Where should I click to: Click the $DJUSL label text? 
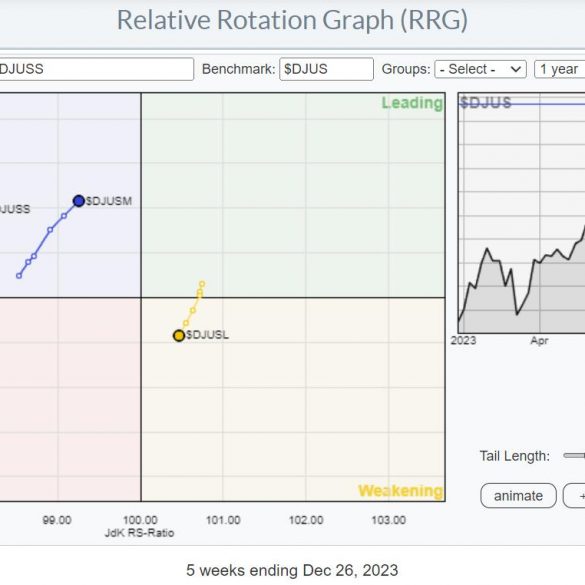click(207, 335)
